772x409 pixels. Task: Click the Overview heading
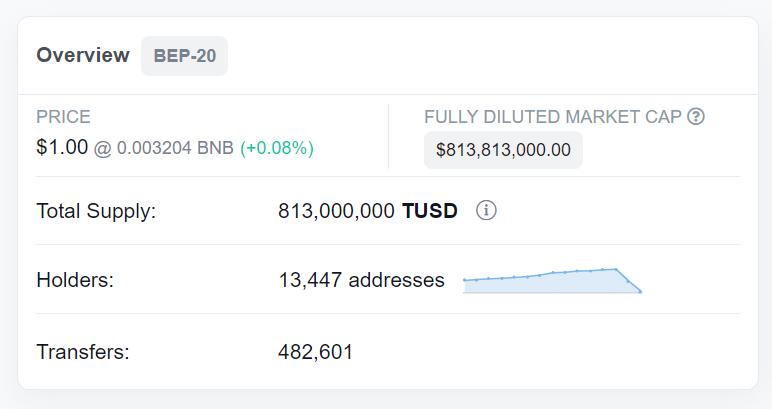83,55
